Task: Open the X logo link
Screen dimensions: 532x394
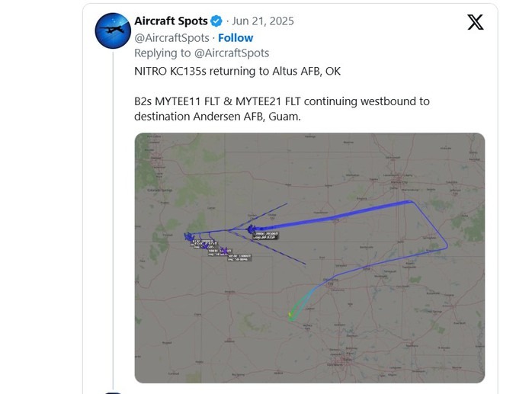Action: [476, 22]
